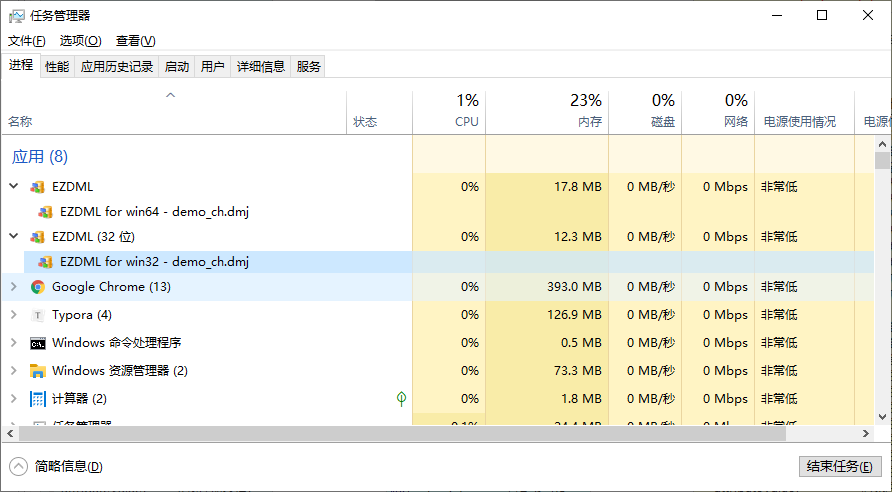Select the Windows 资源管理器 (2) row name
892x492 pixels.
(120, 370)
